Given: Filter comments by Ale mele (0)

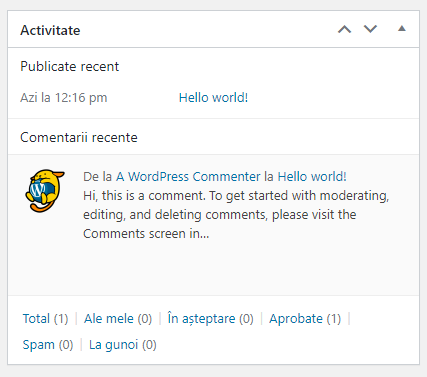Looking at the screenshot, I should [118, 319].
